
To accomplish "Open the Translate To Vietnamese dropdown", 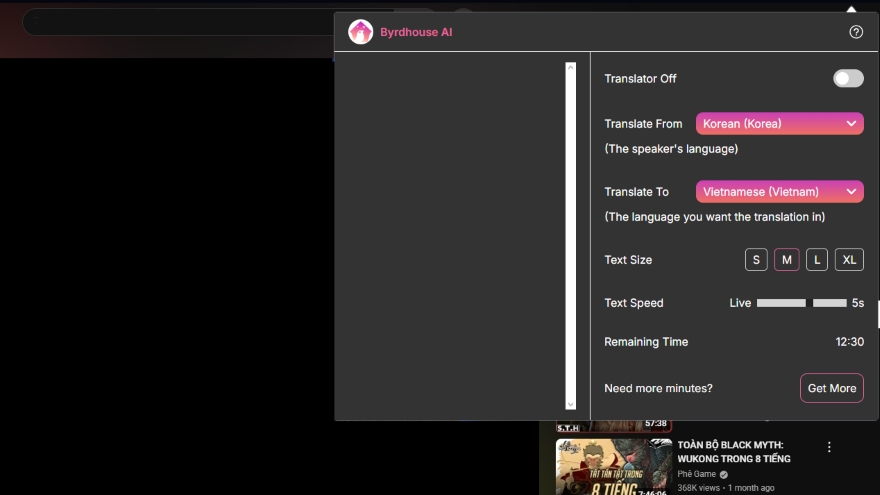I will [780, 192].
